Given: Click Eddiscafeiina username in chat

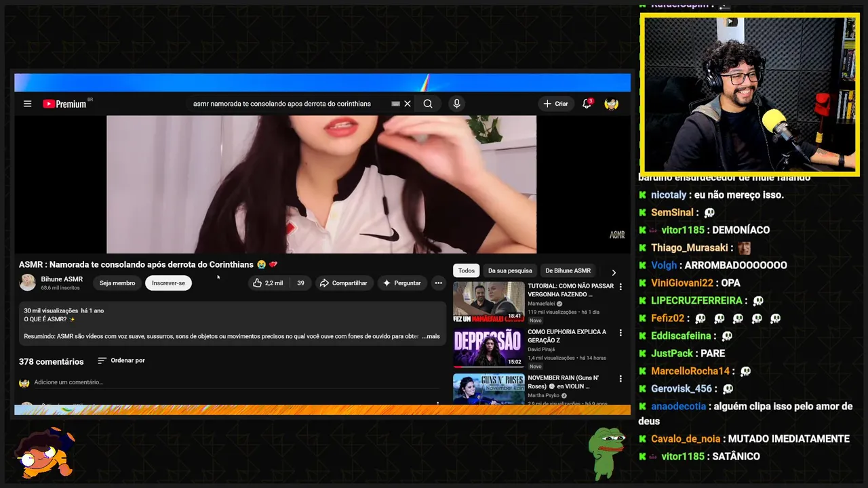Looking at the screenshot, I should tap(681, 335).
